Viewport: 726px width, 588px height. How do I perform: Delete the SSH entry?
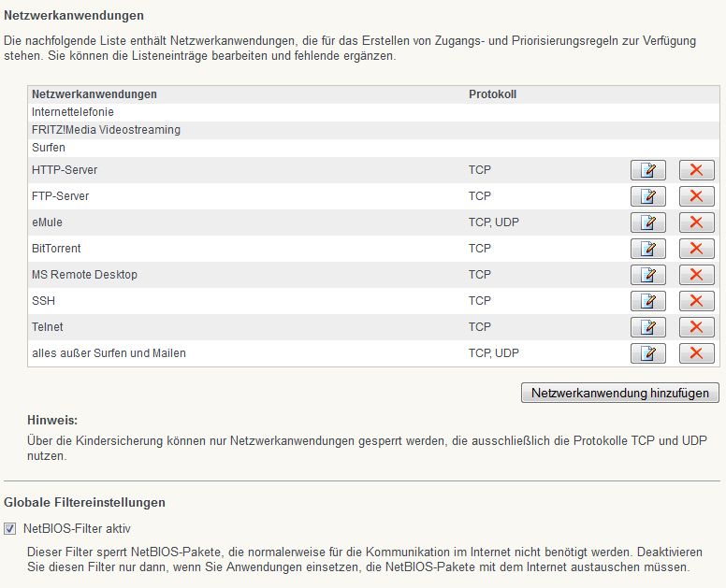[696, 301]
